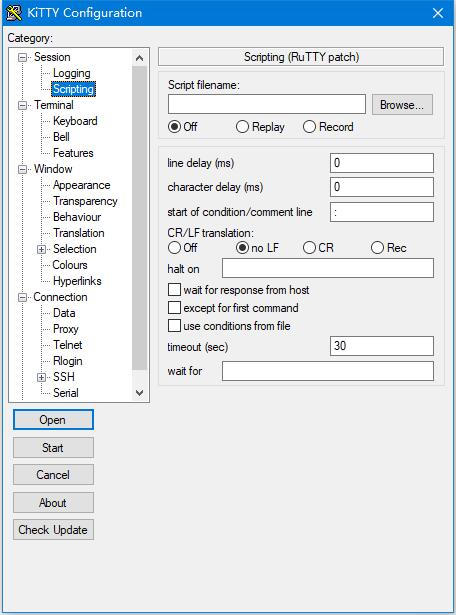The width and height of the screenshot is (456, 615).
Task: Click the wait for text field
Action: point(328,371)
